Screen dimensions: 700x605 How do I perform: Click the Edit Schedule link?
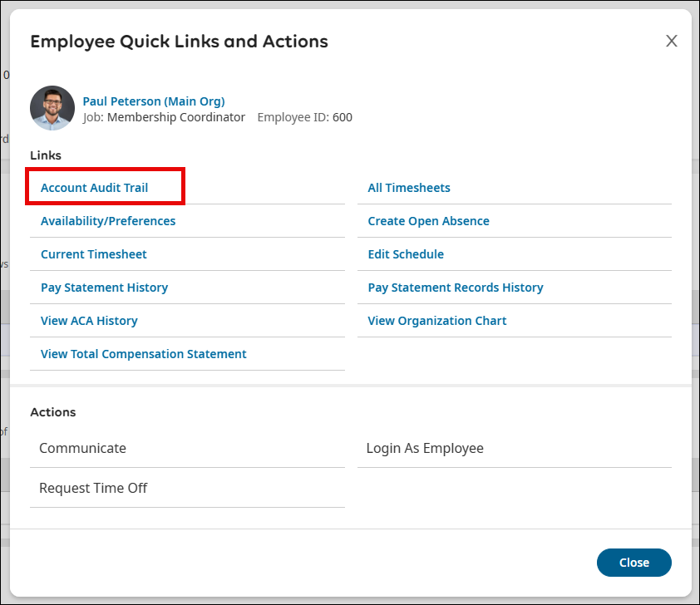[406, 254]
